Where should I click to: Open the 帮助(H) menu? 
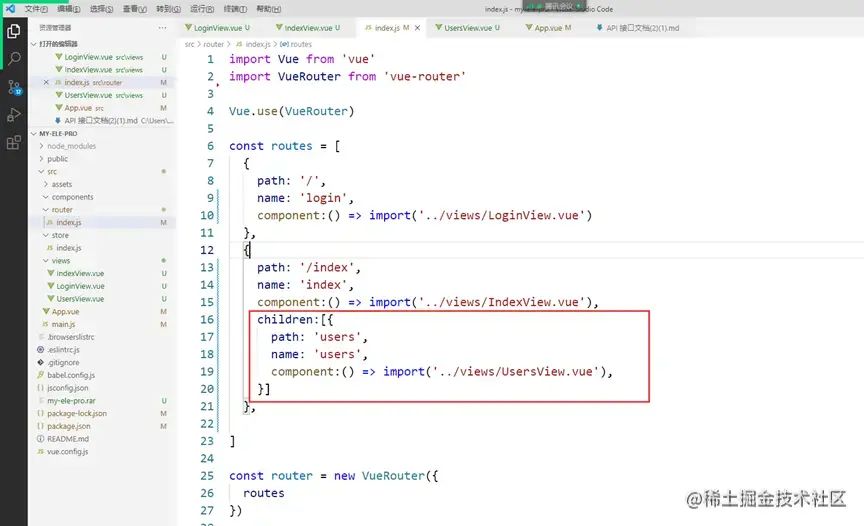(x=269, y=9)
